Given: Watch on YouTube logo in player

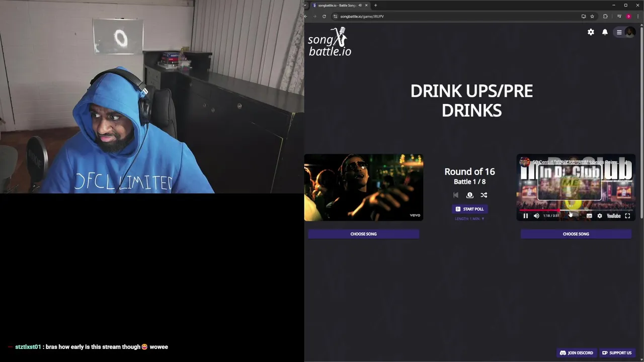Looking at the screenshot, I should tap(614, 216).
